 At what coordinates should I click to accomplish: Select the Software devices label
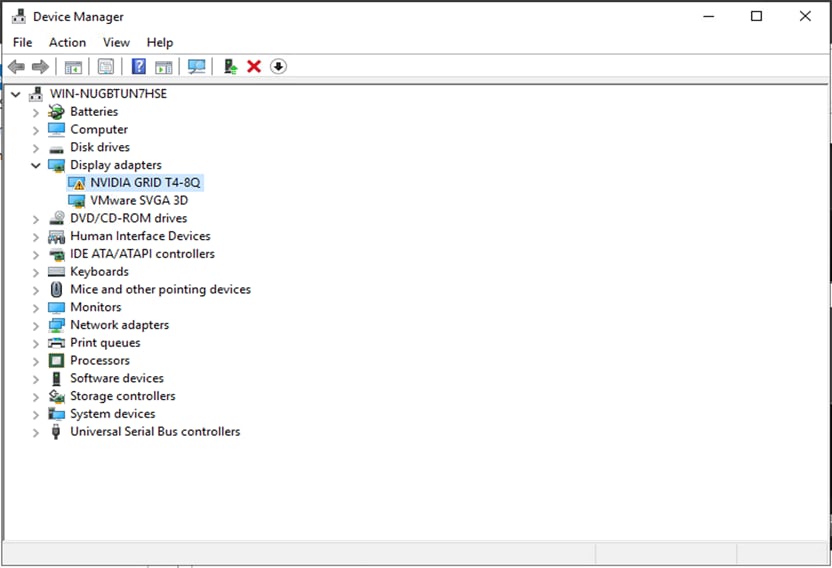[x=117, y=378]
